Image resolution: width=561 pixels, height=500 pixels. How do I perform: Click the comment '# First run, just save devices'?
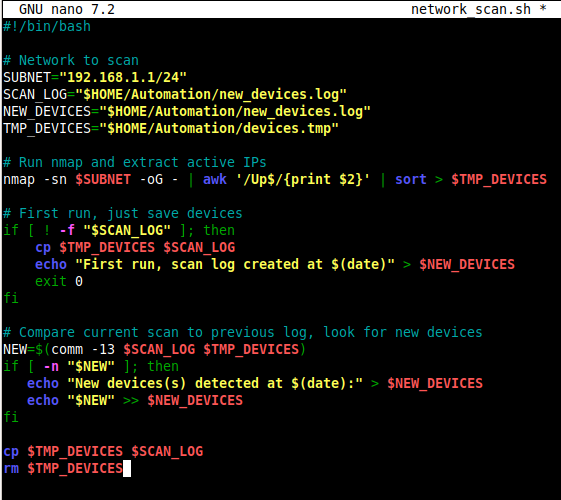tap(123, 214)
